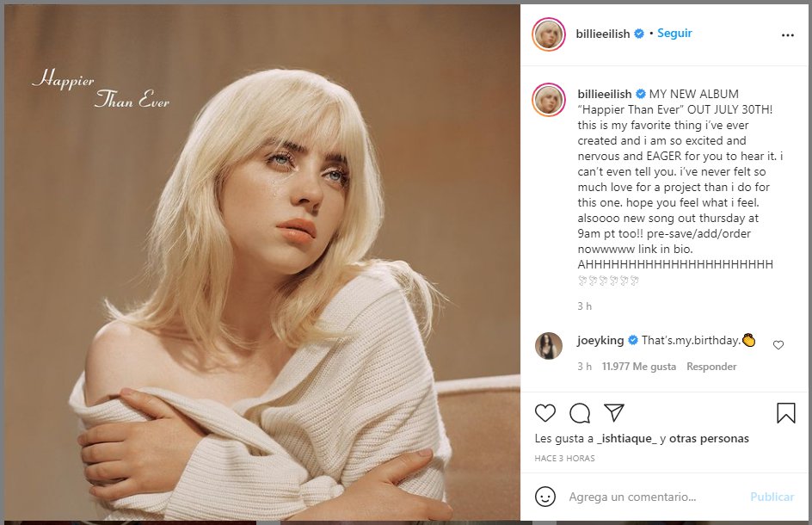
Task: Click billieeilish profile picture in header
Action: [549, 34]
